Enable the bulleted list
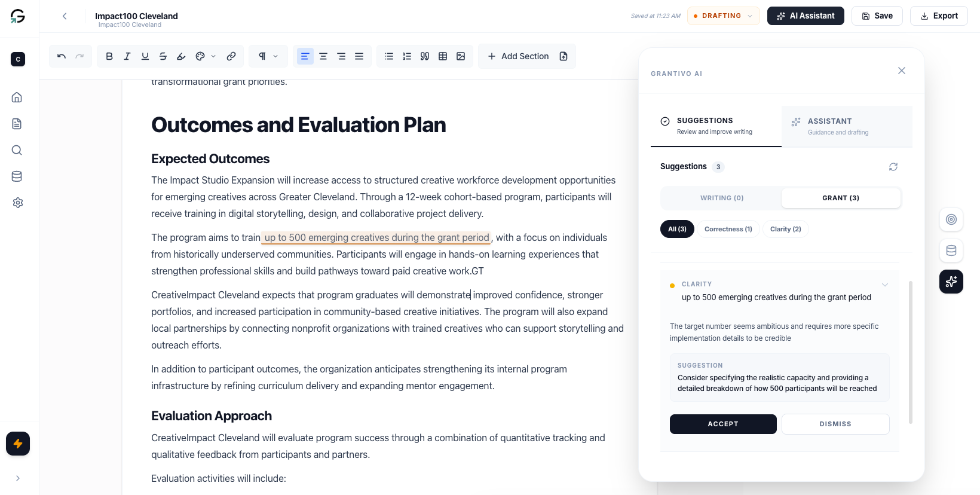Screen dimensions: 980x495 pyautogui.click(x=388, y=56)
